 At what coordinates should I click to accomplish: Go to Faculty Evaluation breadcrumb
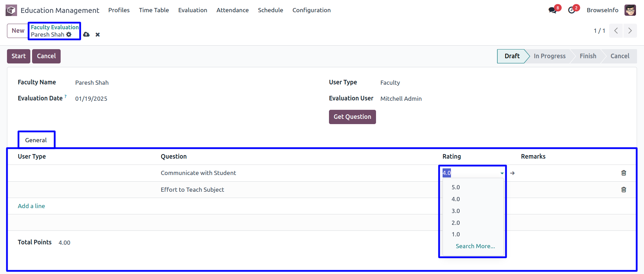point(55,27)
